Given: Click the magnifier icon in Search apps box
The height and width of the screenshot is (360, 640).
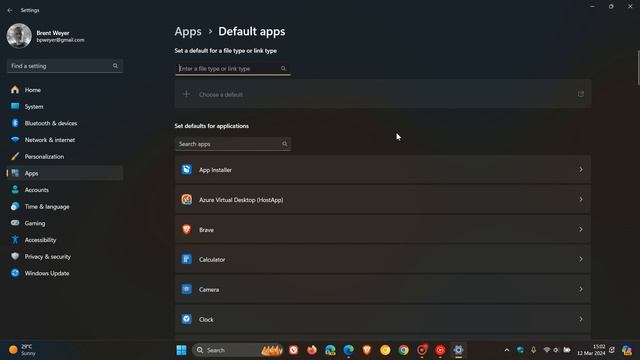Looking at the screenshot, I should [x=284, y=144].
